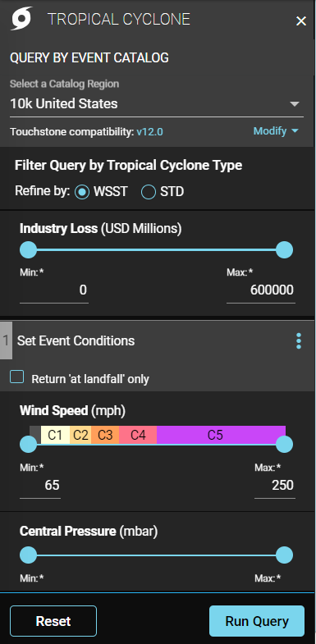The image size is (316, 644).
Task: Expand the Modify dropdown
Action: click(276, 131)
